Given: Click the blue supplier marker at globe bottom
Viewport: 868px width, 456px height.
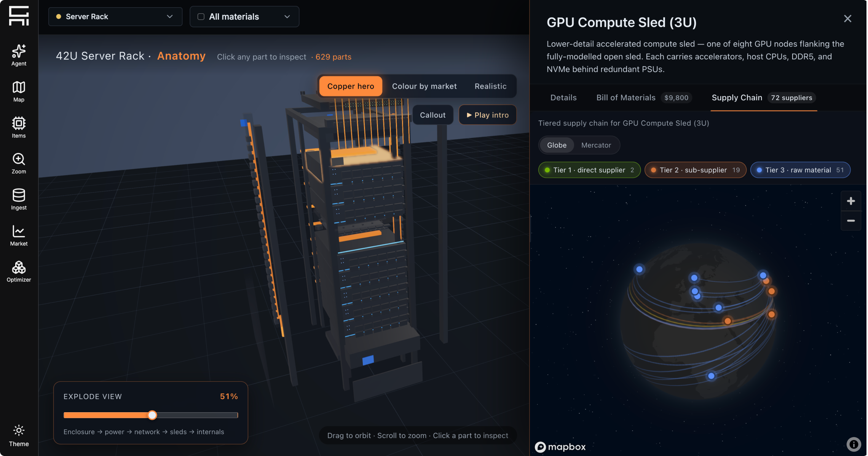Looking at the screenshot, I should coord(711,376).
